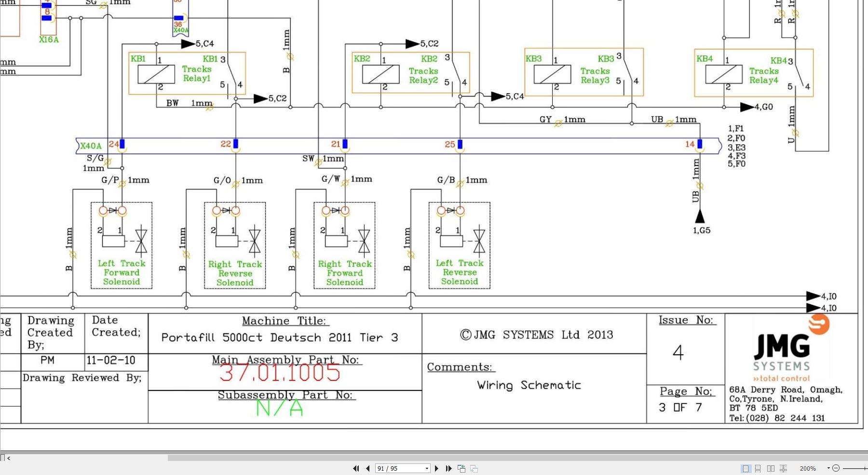Click the JMG SYSTEMS Ltd 2013 copyright text

(x=536, y=335)
